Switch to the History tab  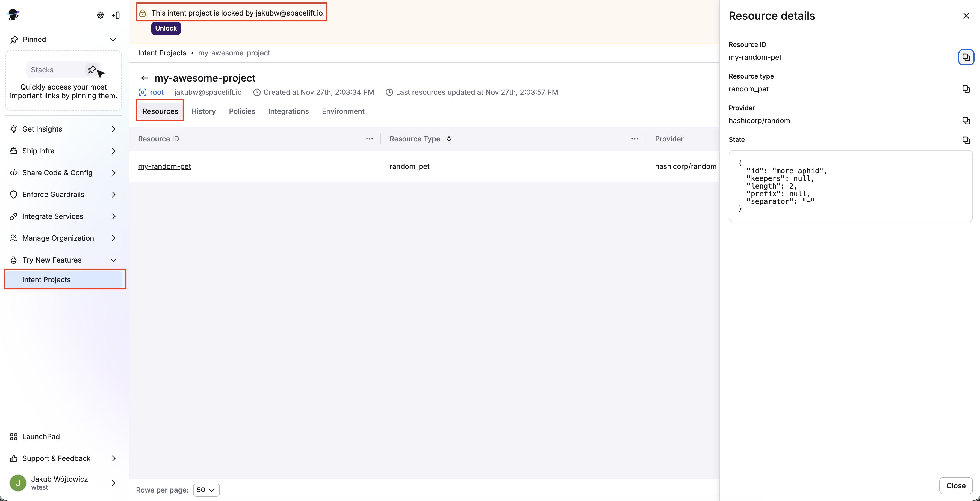point(203,111)
